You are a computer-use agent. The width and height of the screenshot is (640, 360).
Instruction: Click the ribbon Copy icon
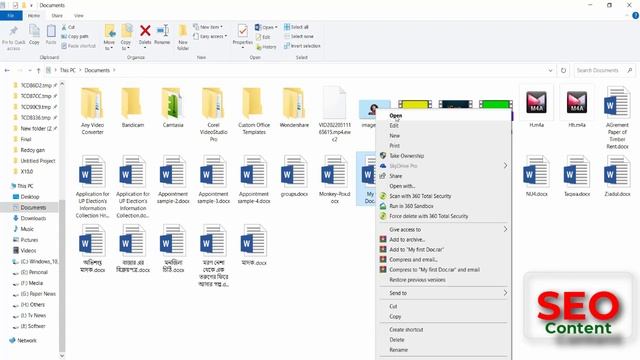pos(34,31)
